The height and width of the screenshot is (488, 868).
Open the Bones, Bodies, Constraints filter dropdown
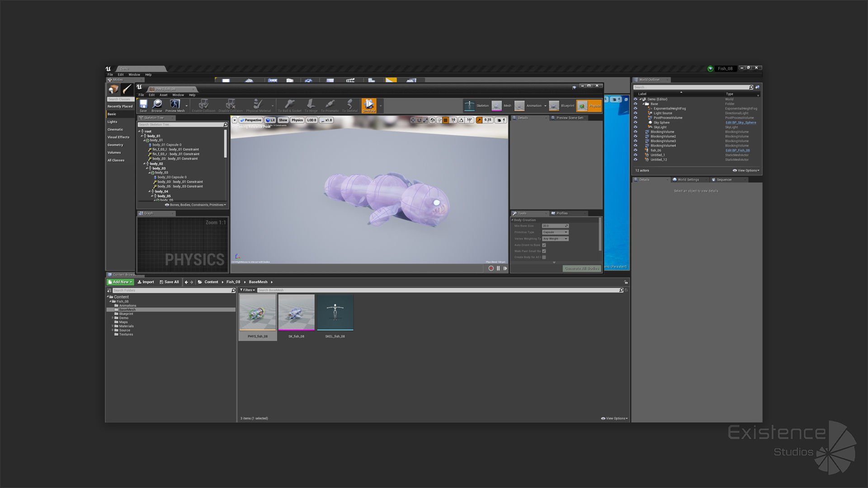(196, 205)
